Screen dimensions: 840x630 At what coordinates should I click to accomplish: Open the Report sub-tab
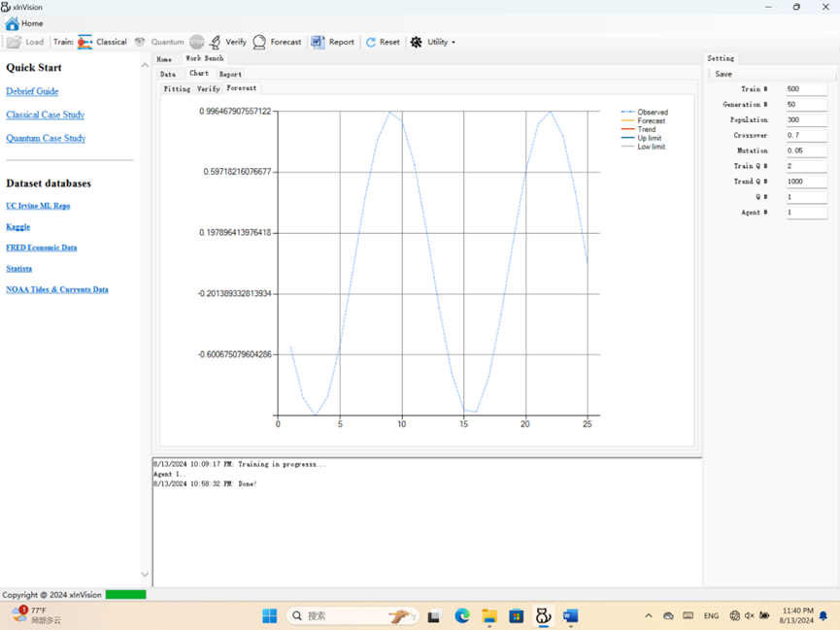230,75
